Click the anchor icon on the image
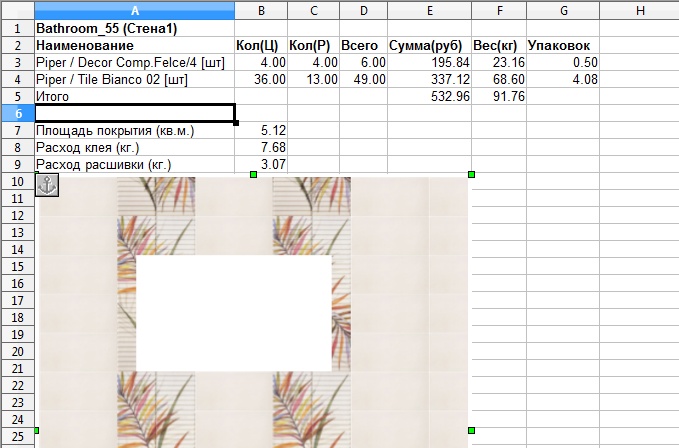The image size is (679, 448). pos(47,185)
